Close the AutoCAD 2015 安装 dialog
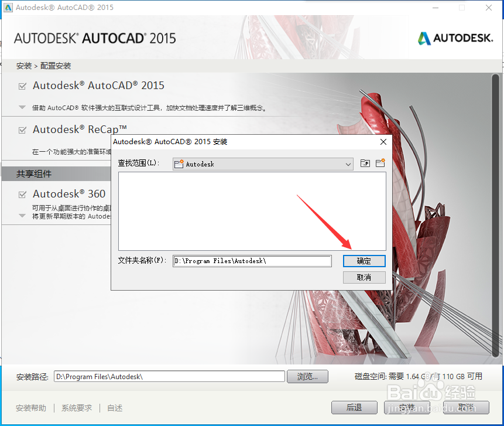Screen dimensions: 504x426 [383, 142]
